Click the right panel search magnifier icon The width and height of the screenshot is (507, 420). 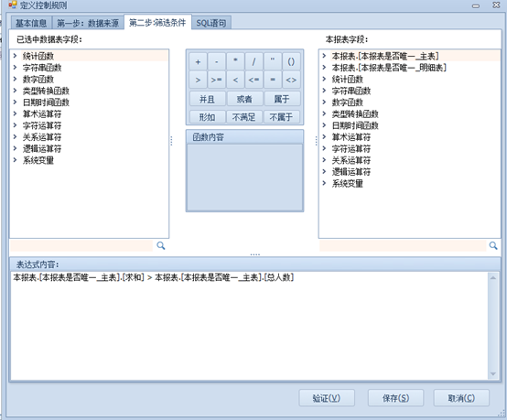(493, 246)
